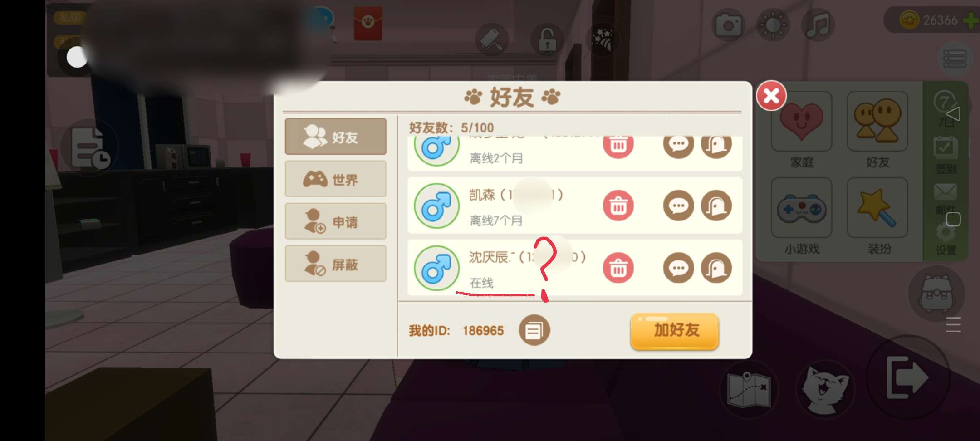Image resolution: width=980 pixels, height=441 pixels.
Task: Exit the room with arrow icon
Action: (x=907, y=377)
